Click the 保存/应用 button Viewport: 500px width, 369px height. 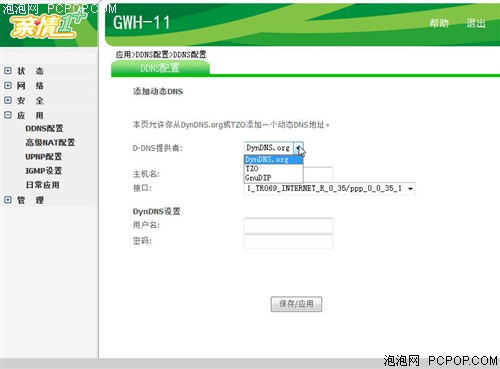click(x=296, y=304)
